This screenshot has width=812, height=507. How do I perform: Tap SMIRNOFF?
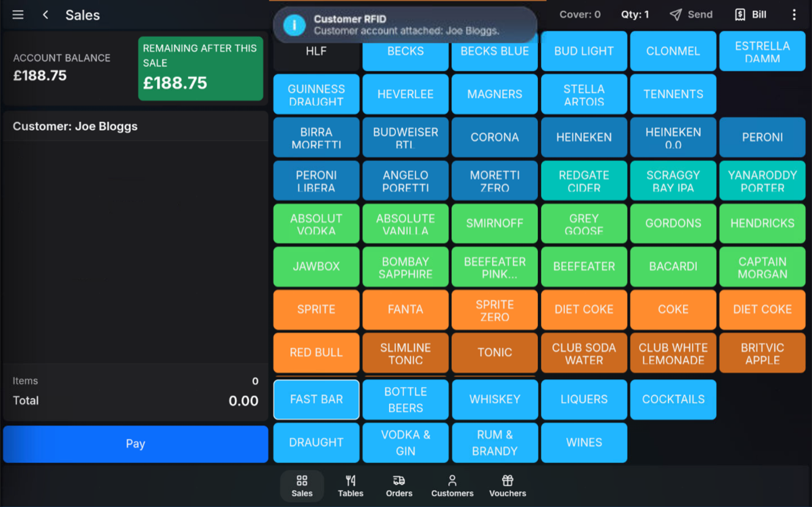495,223
